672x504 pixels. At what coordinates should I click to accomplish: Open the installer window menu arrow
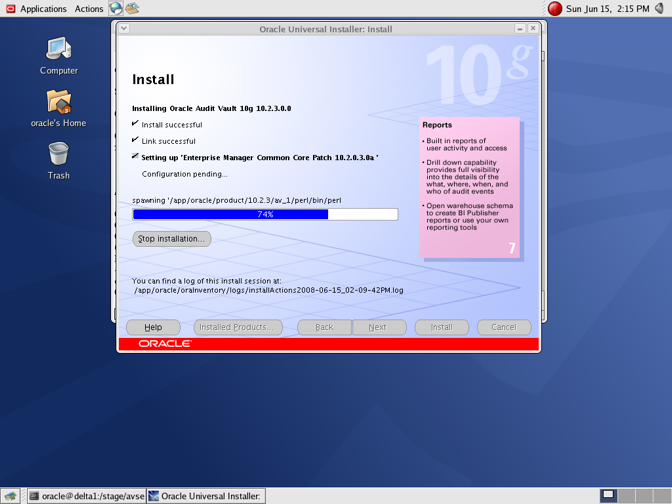coord(123,29)
